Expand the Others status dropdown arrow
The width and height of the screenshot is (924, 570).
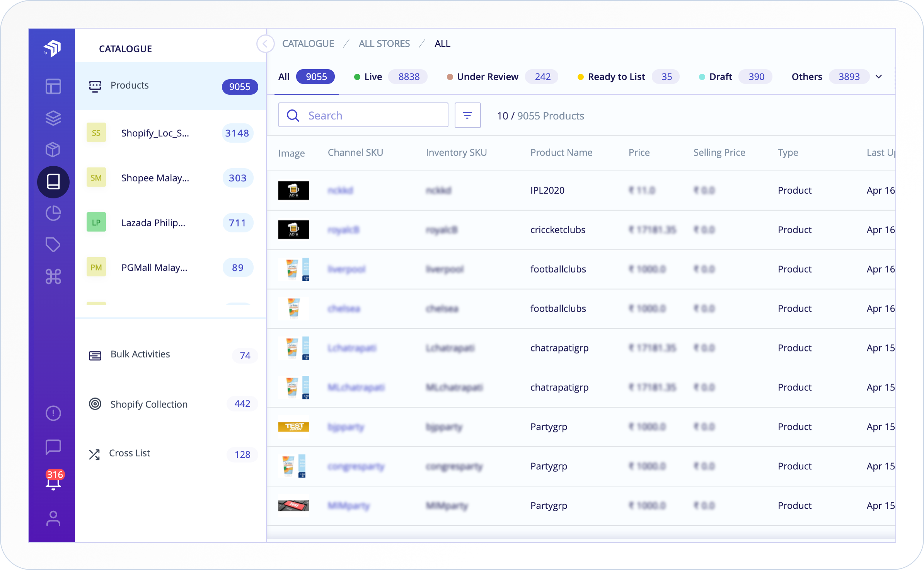click(879, 77)
